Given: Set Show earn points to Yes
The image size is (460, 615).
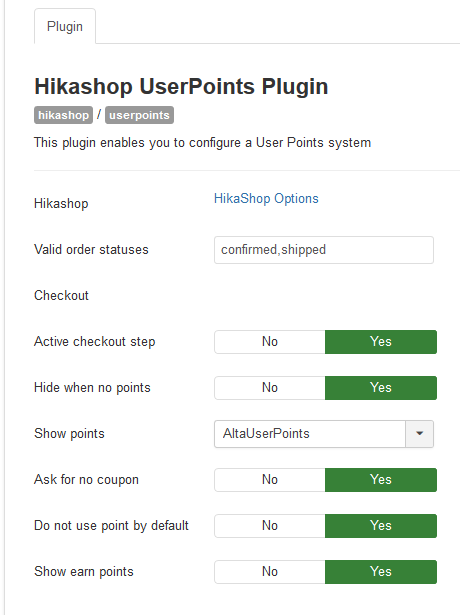Looking at the screenshot, I should coord(381,572).
